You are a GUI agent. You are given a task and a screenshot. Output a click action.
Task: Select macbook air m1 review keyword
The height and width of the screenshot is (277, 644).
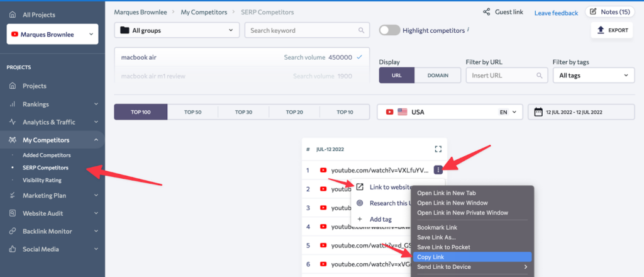click(x=242, y=76)
